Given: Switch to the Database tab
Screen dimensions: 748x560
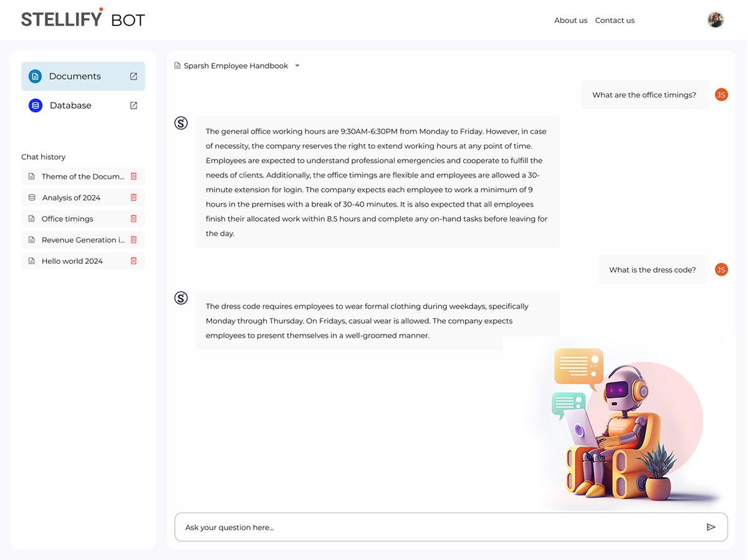Looking at the screenshot, I should tap(70, 106).
